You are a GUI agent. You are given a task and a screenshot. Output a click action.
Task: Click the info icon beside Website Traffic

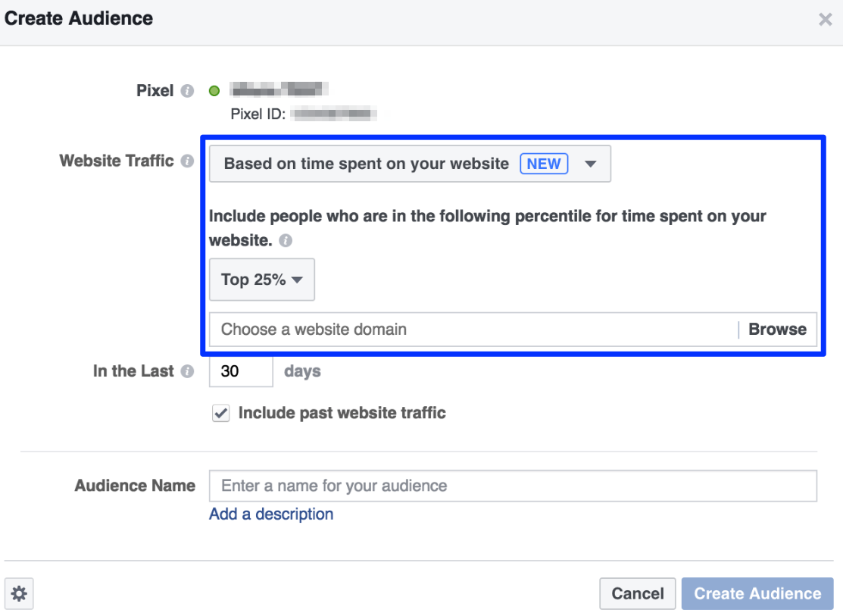[187, 161]
